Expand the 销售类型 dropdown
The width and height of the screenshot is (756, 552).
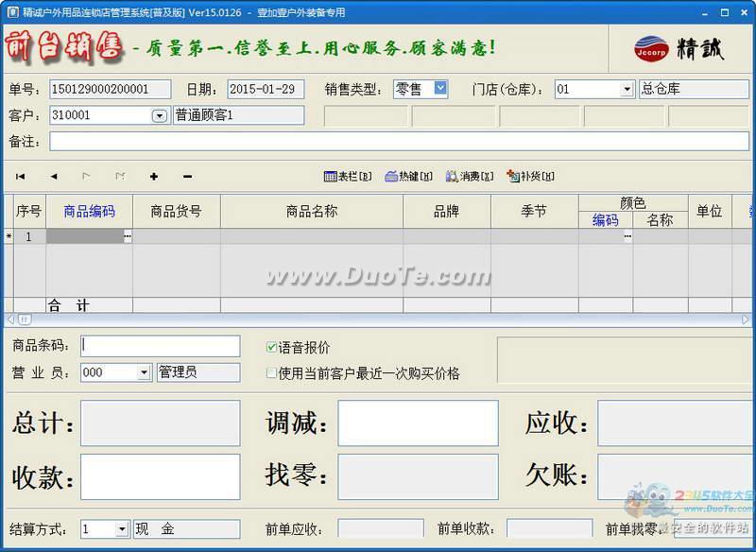(440, 89)
